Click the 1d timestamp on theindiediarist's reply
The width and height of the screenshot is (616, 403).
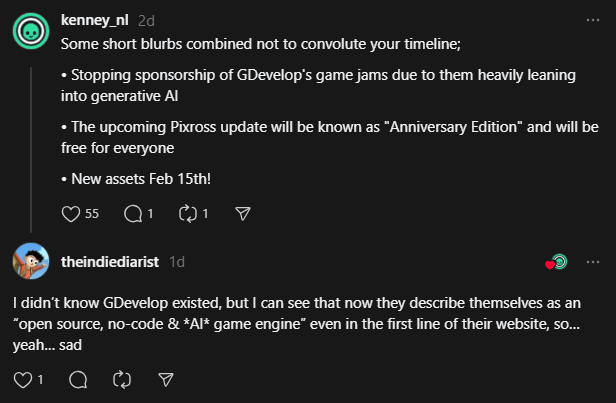[x=177, y=262]
